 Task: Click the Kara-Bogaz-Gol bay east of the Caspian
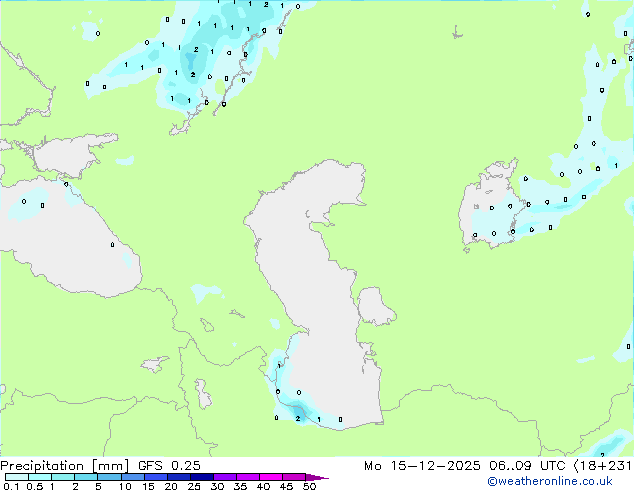click(375, 306)
